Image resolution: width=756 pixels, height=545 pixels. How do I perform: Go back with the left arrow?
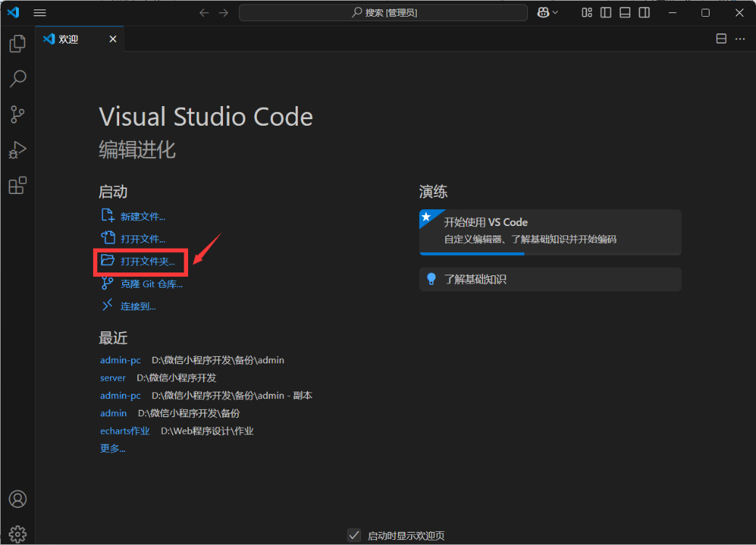pyautogui.click(x=204, y=13)
